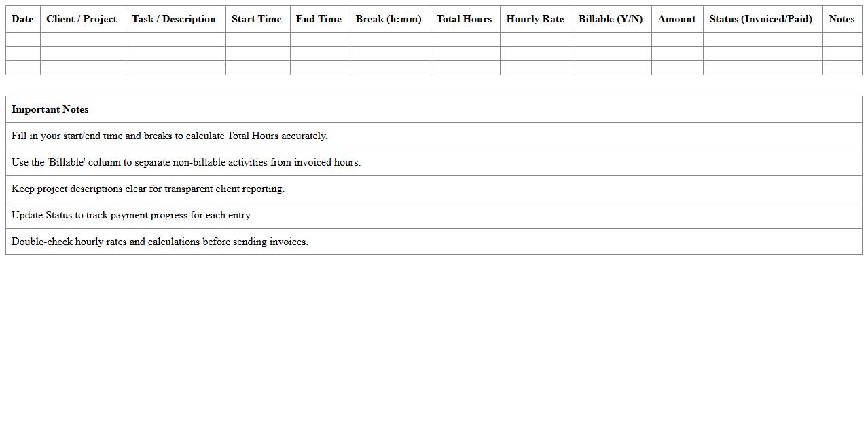Select the note about filling in start/end time
This screenshot has height=441, width=868.
170,136
